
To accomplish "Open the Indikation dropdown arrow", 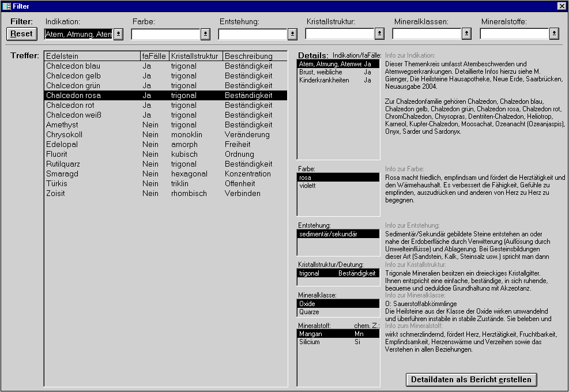I will 118,34.
